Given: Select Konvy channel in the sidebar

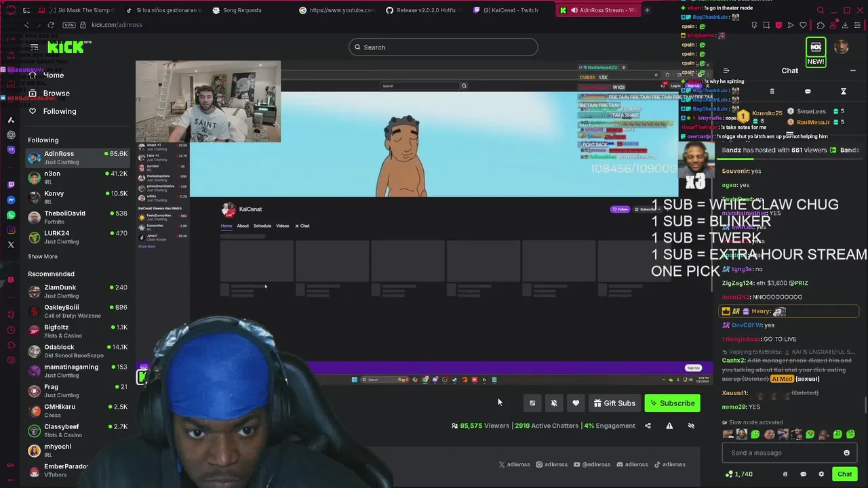Looking at the screenshot, I should [x=77, y=197].
